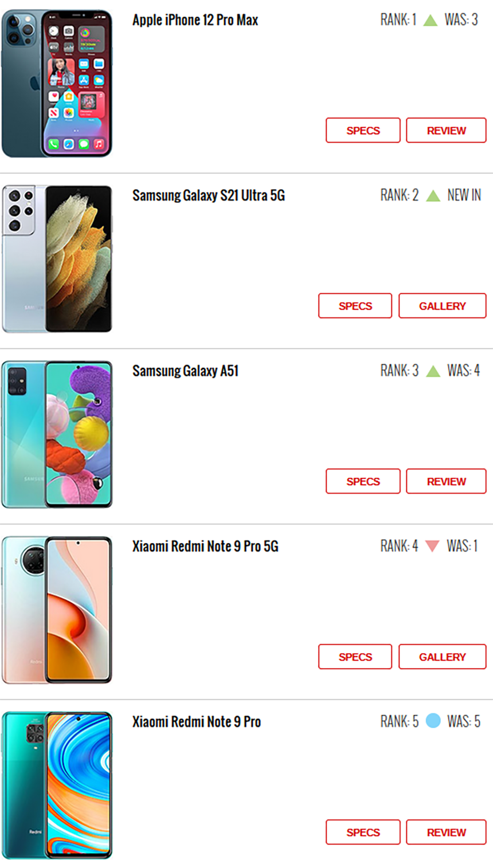View Specs for Samsung Galaxy A51
This screenshot has width=493, height=868.
point(363,481)
